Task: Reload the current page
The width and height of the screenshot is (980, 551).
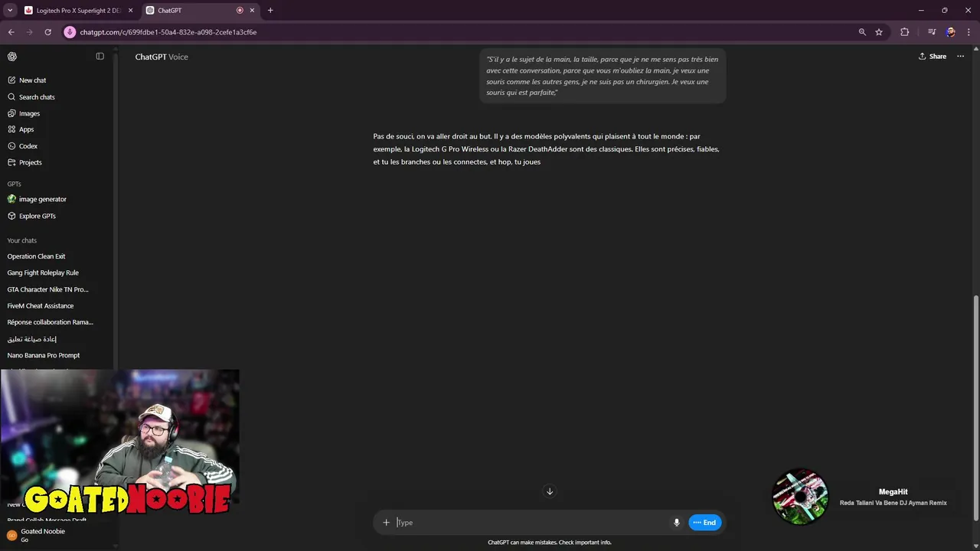Action: click(x=47, y=32)
